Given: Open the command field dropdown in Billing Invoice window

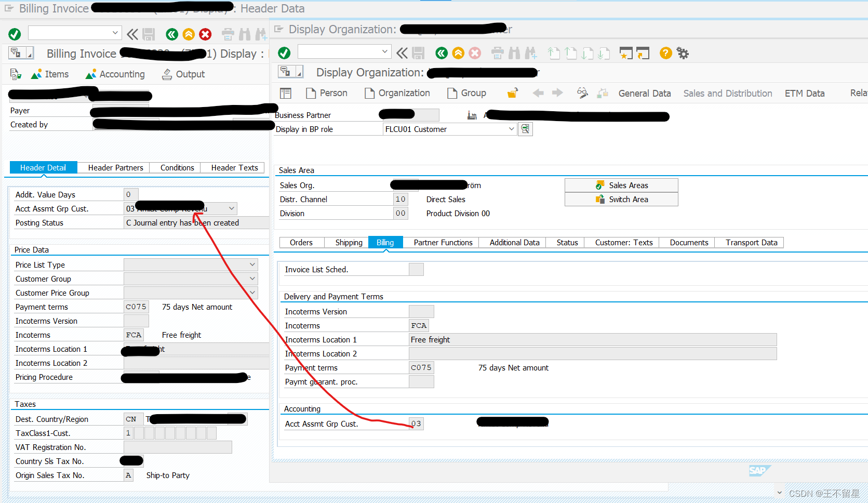Looking at the screenshot, I should point(115,33).
